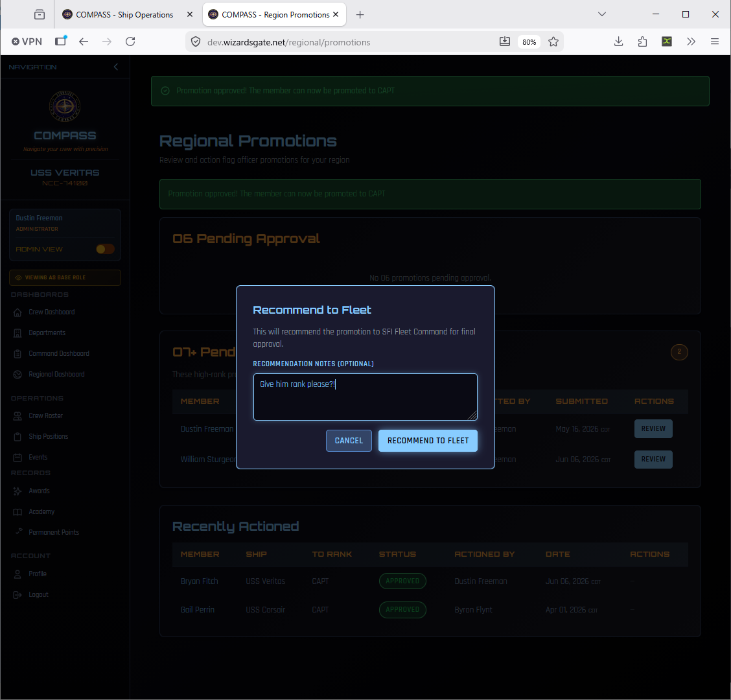The image size is (731, 700).
Task: Close the Region Promotions browser tab
Action: (336, 14)
